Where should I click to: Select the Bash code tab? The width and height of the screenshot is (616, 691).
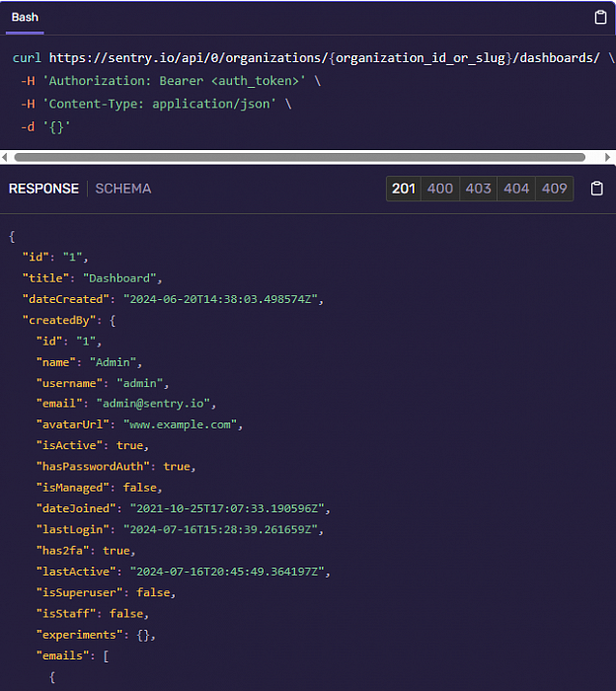(25, 18)
